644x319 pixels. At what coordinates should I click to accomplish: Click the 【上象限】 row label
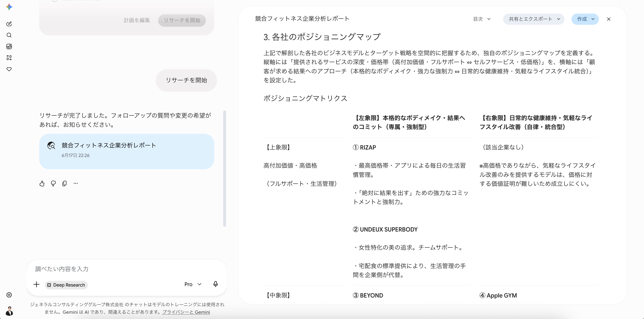(278, 147)
